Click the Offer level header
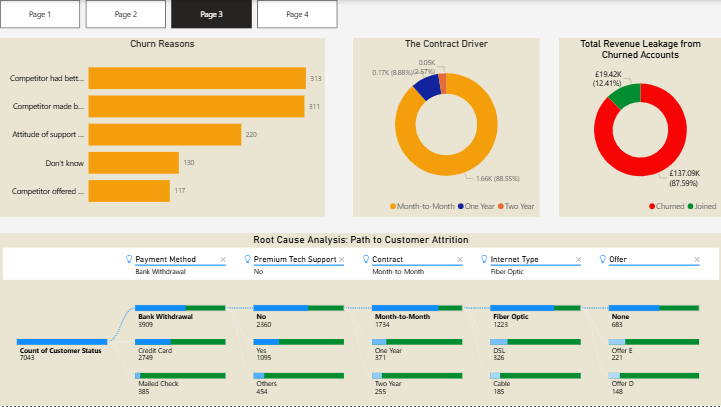Screen dimensions: 721x407 (618, 259)
